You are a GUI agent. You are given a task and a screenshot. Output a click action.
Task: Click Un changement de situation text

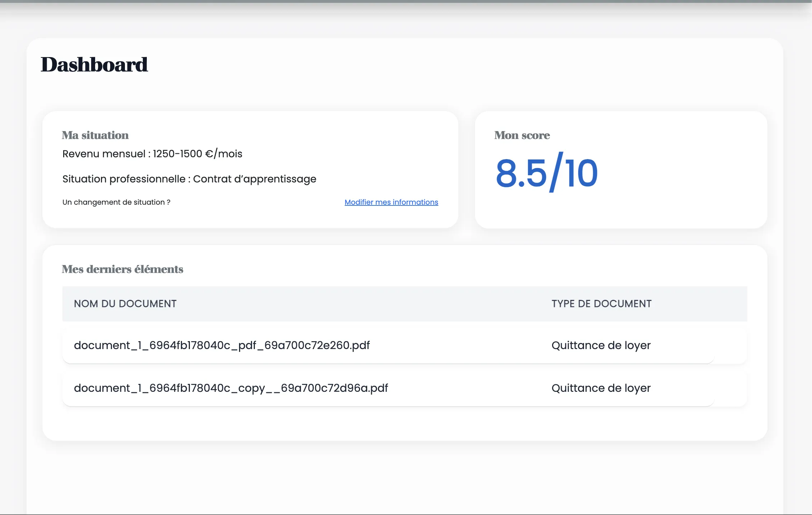116,202
